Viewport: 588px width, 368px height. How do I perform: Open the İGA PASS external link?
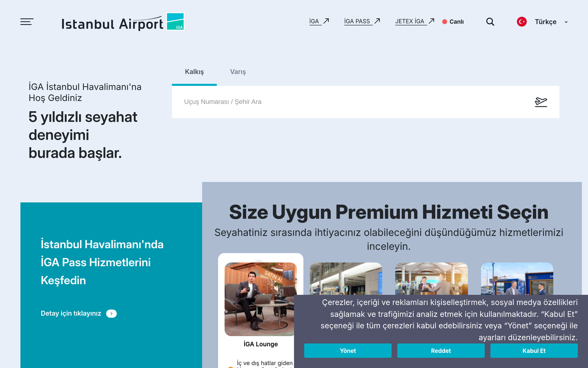pos(362,21)
